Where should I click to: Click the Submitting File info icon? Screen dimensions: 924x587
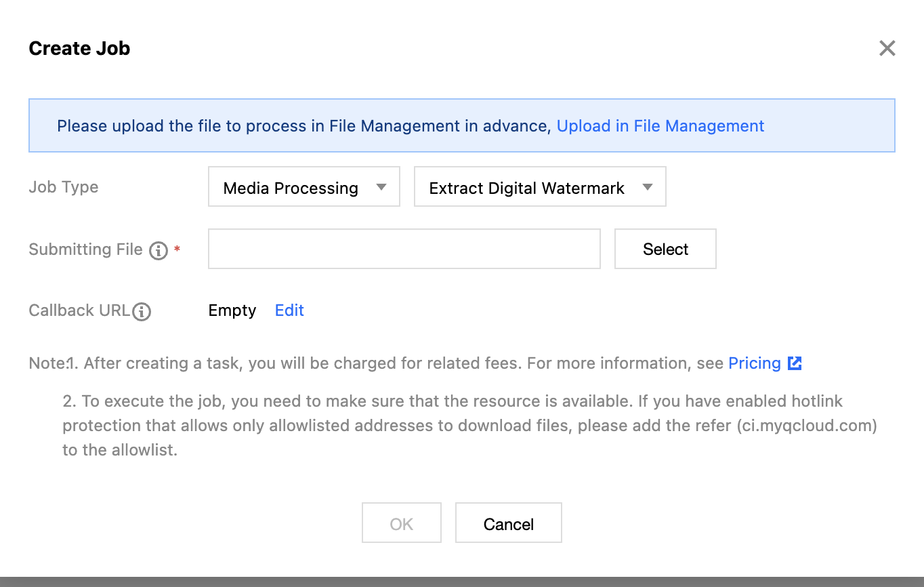(159, 251)
